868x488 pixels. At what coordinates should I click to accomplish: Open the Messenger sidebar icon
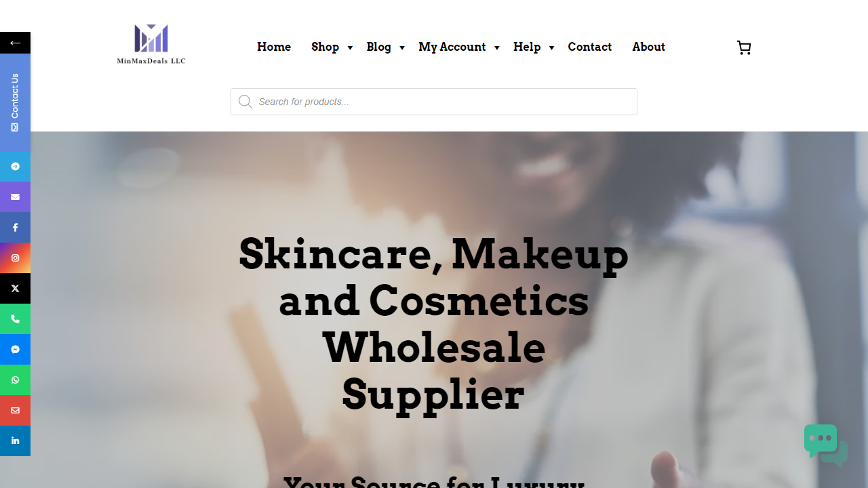tap(15, 349)
